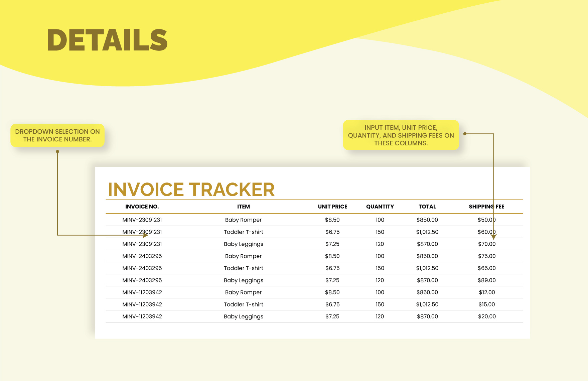
Task: Open invoice MINV-23091231 in the Toddler T-shirt row
Action: point(142,232)
